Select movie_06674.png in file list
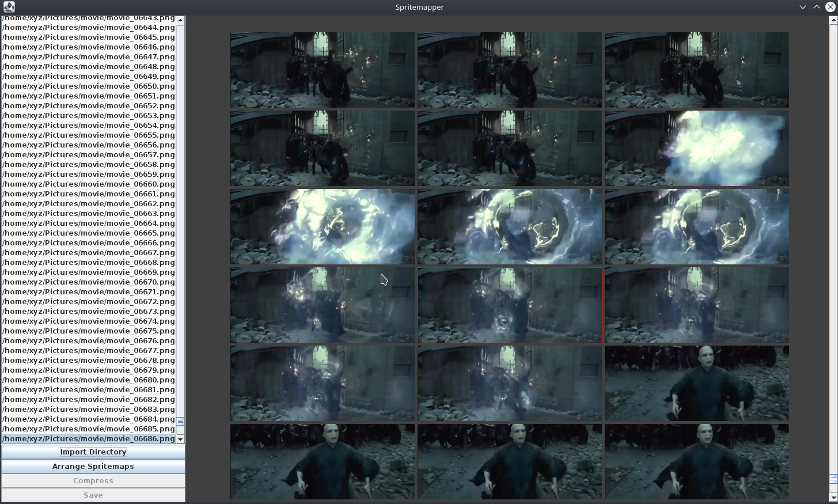Image resolution: width=838 pixels, height=504 pixels. (89, 321)
